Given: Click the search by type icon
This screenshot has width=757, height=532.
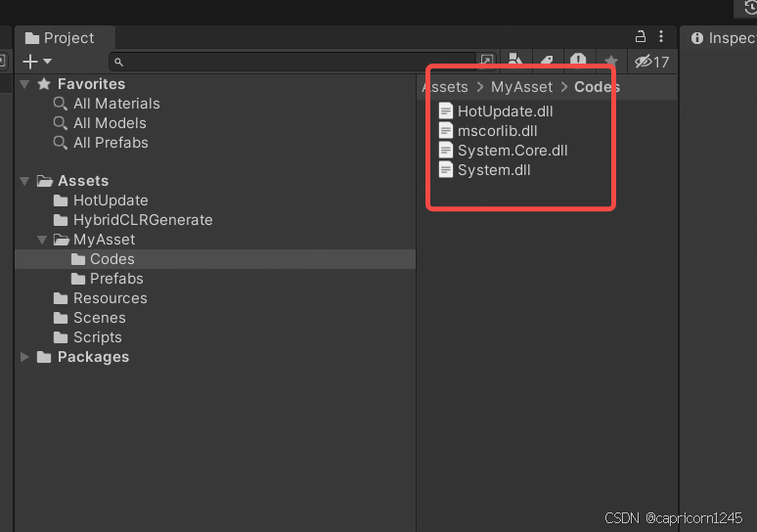Looking at the screenshot, I should [x=515, y=62].
